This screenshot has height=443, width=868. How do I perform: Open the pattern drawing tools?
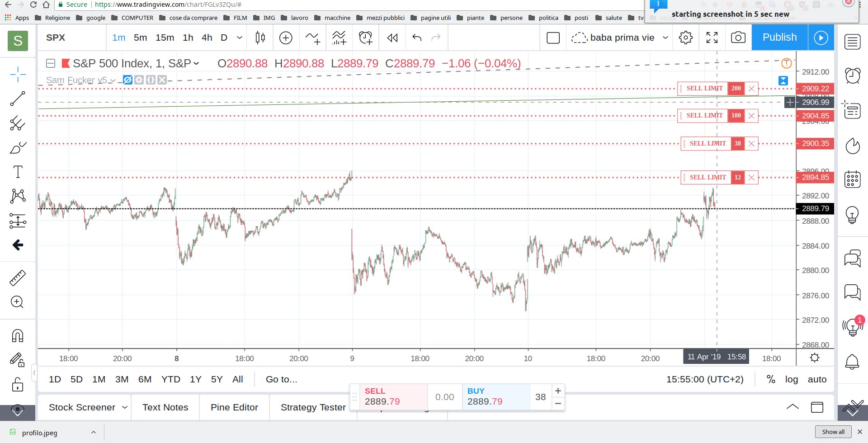18,196
